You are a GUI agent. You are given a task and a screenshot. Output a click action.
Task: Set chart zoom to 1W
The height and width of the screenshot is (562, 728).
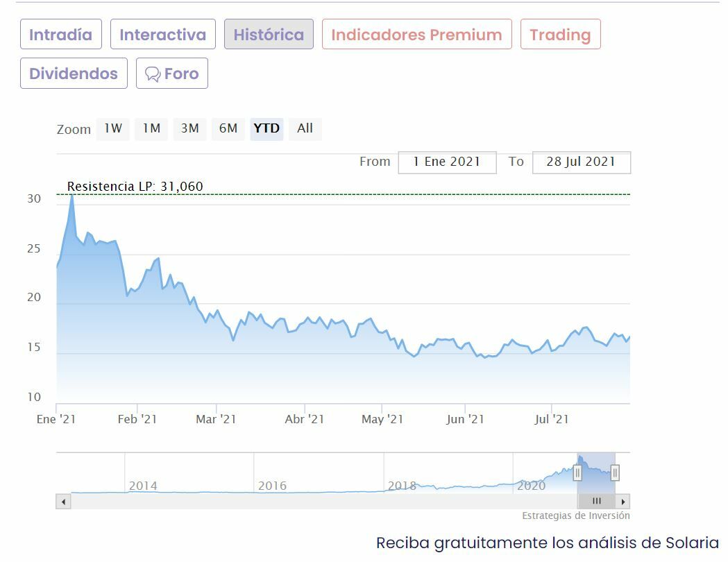pos(113,128)
